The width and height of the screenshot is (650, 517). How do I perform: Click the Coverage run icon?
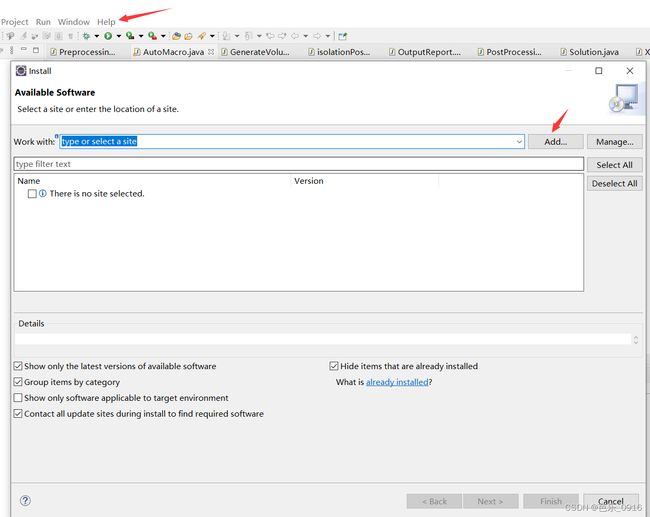[130, 36]
